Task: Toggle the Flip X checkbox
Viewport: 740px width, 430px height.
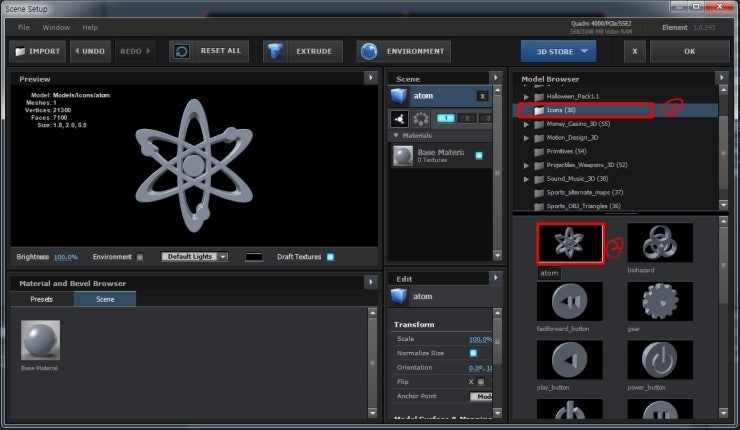Action: coord(481,381)
